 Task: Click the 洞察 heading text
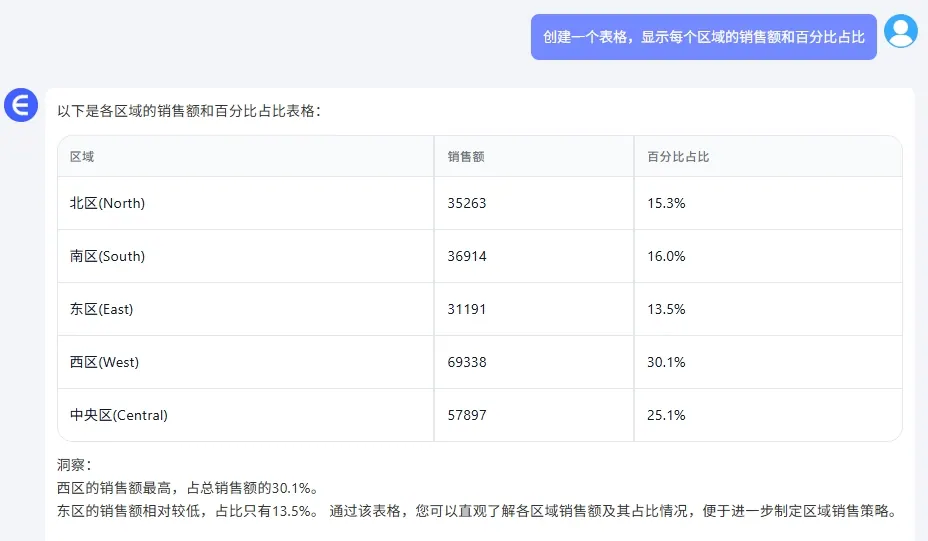click(74, 465)
